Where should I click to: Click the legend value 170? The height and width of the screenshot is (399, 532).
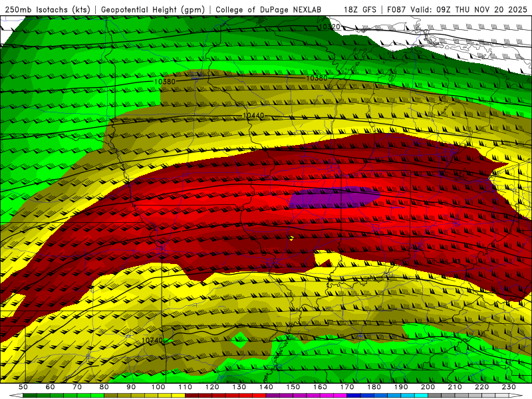coord(347,387)
